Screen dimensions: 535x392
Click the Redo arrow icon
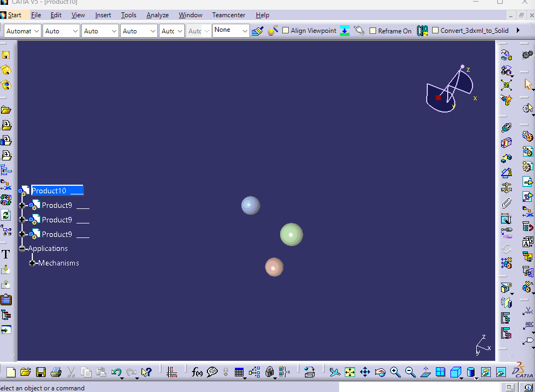pos(131,372)
